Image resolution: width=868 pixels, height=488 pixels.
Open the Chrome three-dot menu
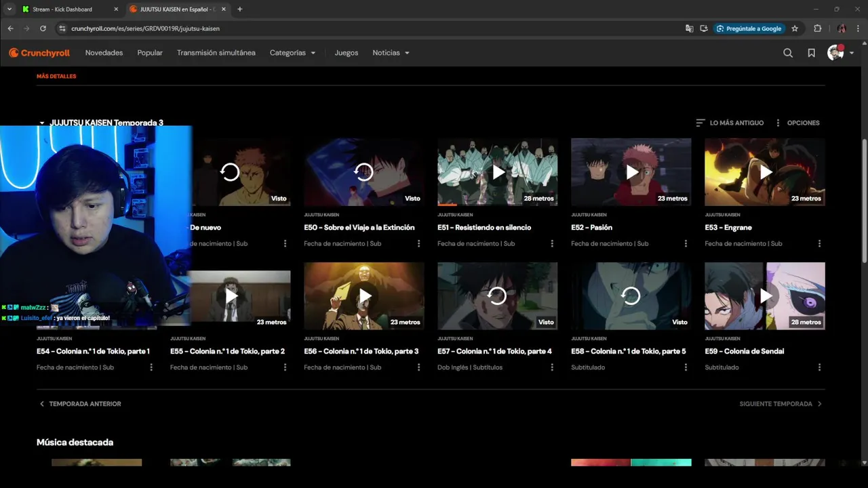(x=858, y=28)
